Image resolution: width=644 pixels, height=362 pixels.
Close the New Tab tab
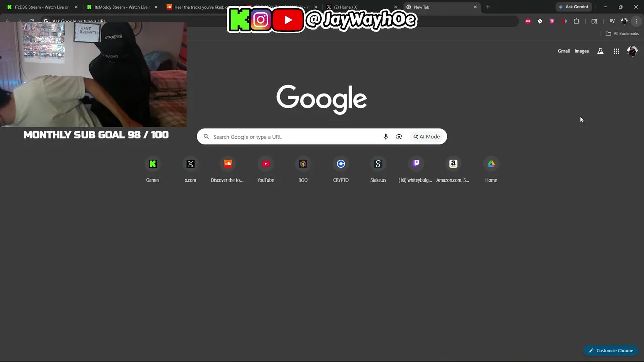(x=475, y=7)
